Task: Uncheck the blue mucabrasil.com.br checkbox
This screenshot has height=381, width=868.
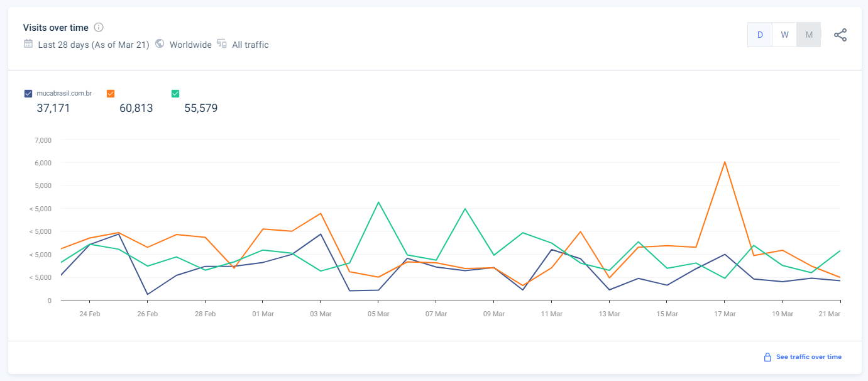Action: point(28,94)
